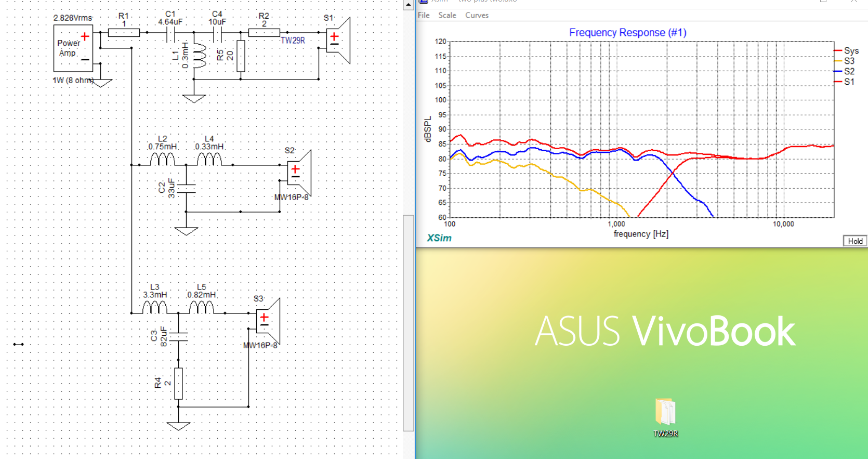Select the S2 woofer driver symbol

pos(299,174)
